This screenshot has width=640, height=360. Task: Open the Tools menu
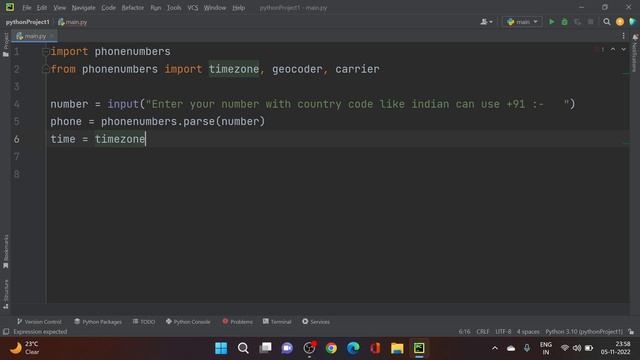(174, 8)
